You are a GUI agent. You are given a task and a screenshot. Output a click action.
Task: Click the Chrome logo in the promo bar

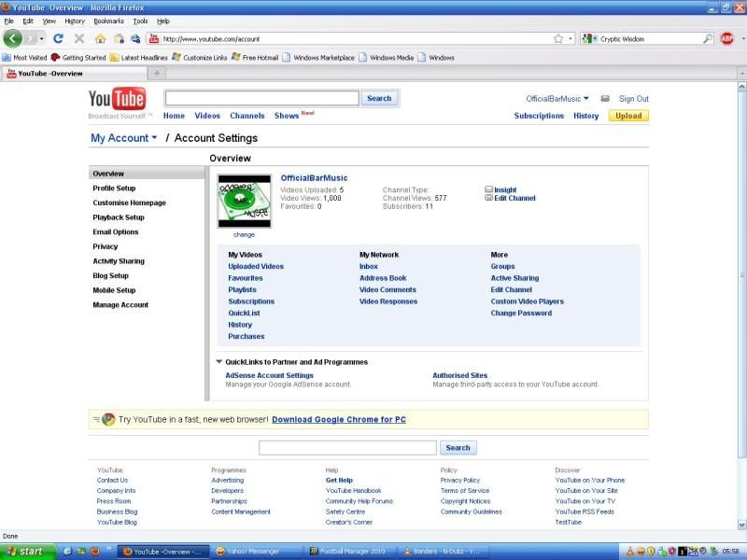point(108,419)
